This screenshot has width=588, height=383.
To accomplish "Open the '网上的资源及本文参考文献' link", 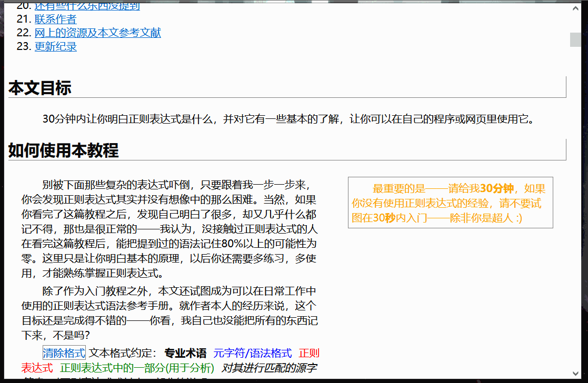I will 97,33.
